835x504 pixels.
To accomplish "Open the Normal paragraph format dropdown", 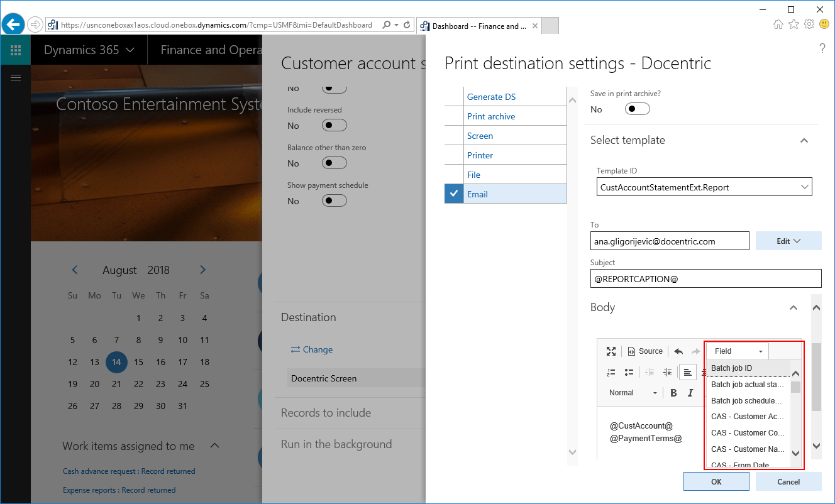I will 633,393.
